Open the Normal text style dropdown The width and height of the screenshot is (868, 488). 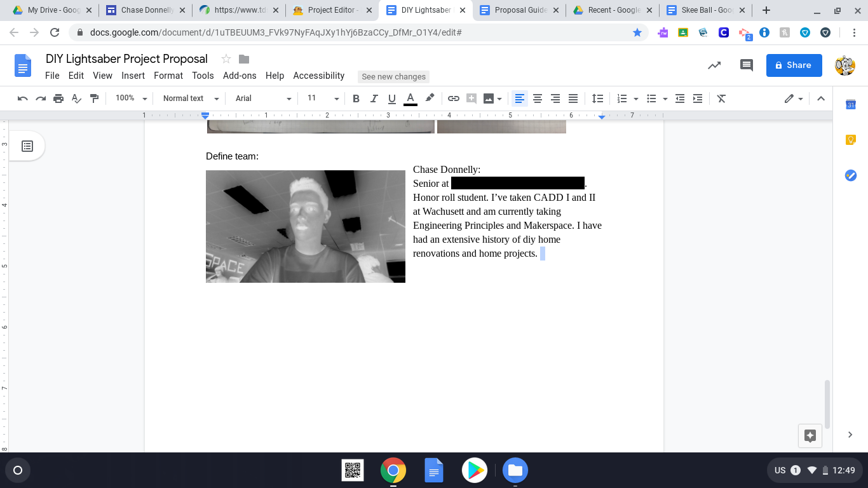191,98
